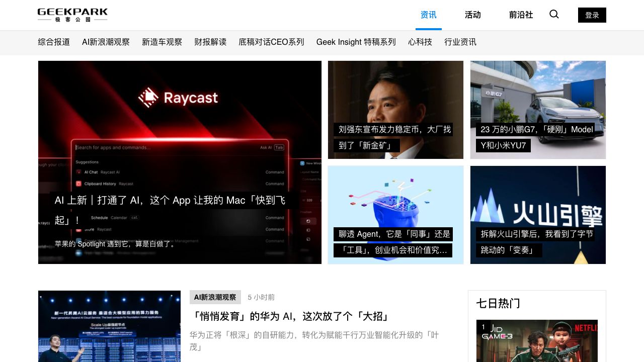
Task: Go to 新造车观察 category
Action: pos(162,42)
